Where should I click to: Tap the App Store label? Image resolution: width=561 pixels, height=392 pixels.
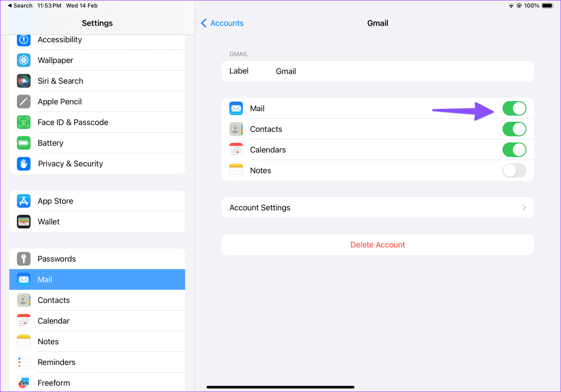point(56,201)
